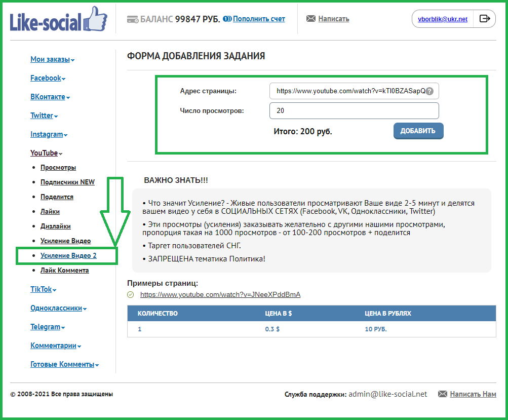The image size is (508, 420).
Task: Focus the Адрес страницы input field
Action: [x=354, y=91]
